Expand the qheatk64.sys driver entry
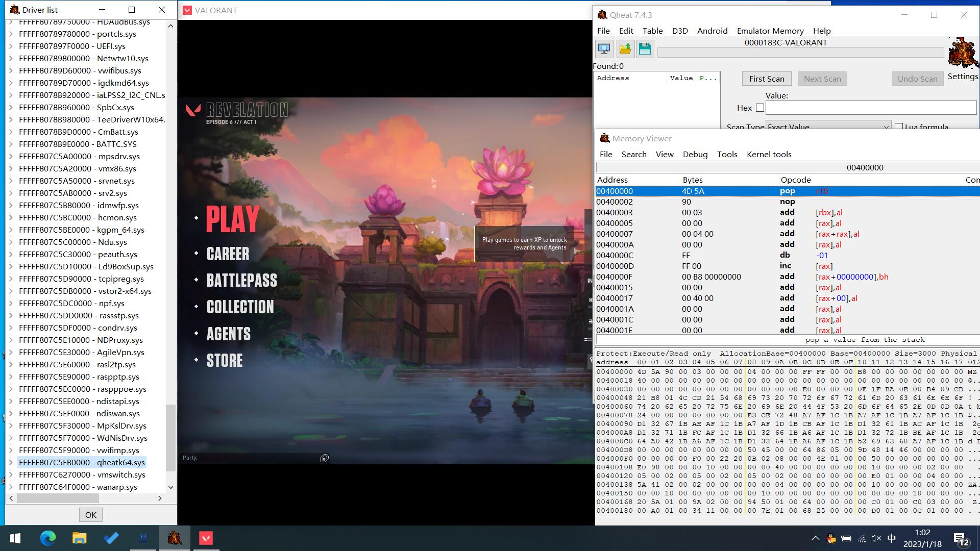This screenshot has width=980, height=551. tap(11, 462)
